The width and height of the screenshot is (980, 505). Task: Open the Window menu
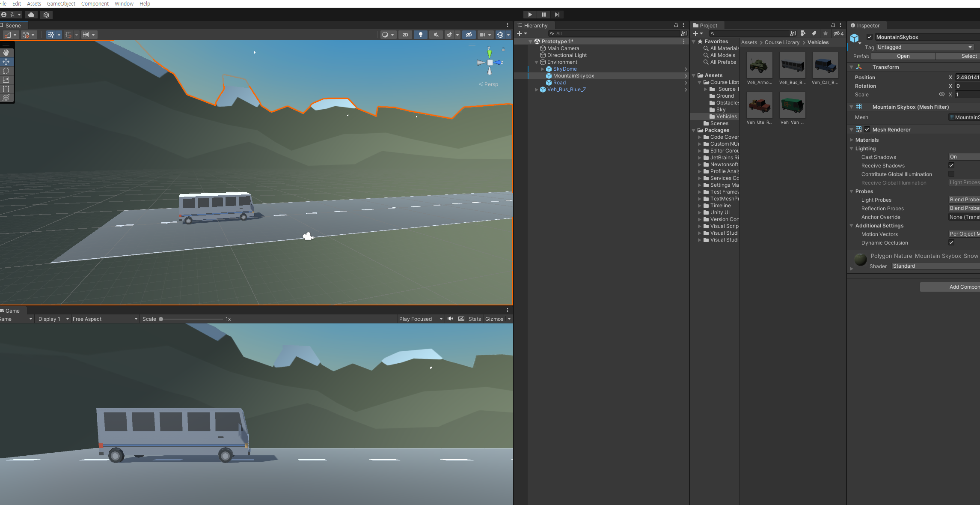[x=124, y=4]
